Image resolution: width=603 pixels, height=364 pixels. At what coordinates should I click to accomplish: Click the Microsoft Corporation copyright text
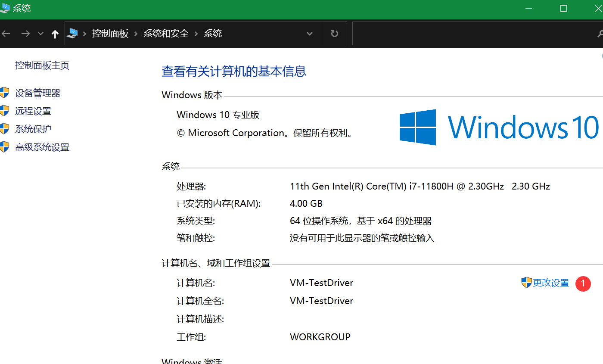coord(266,133)
